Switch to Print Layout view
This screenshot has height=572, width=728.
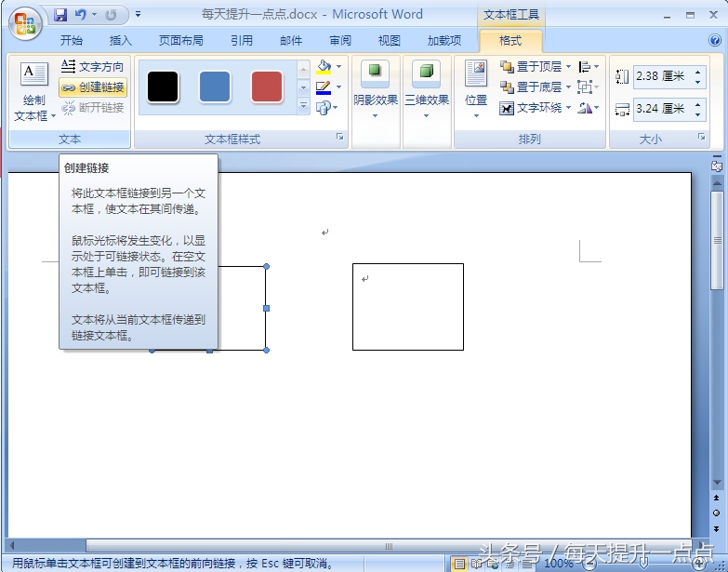click(x=459, y=565)
